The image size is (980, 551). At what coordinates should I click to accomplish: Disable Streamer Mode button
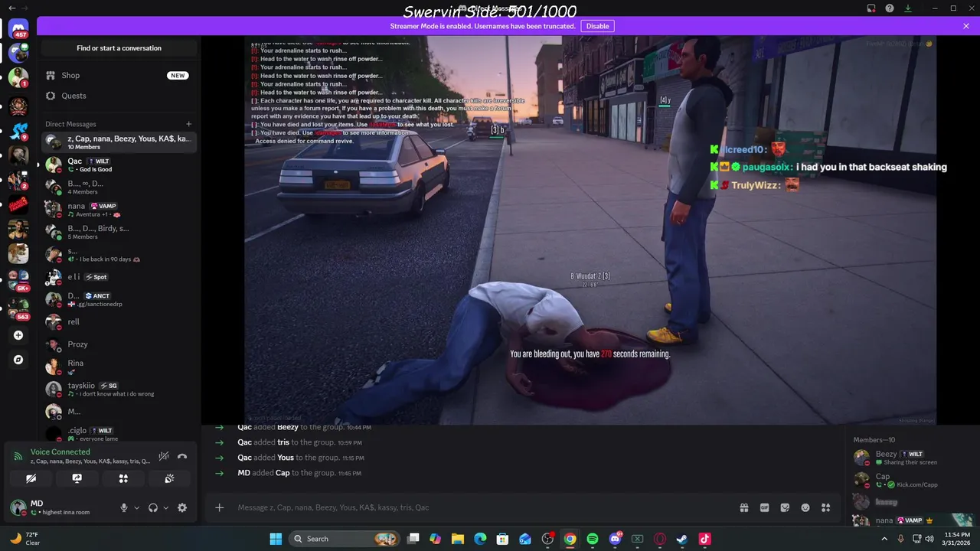point(597,26)
